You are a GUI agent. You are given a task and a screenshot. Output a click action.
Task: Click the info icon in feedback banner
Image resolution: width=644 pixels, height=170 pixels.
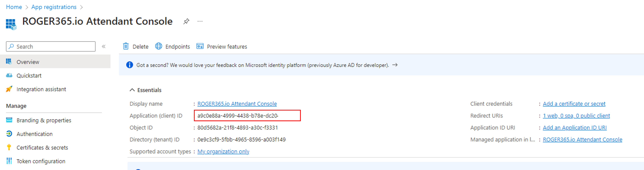tap(130, 65)
